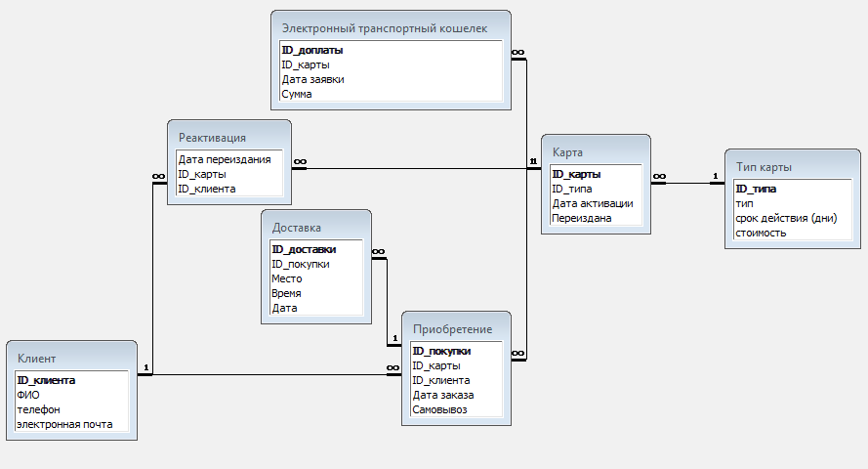
Task: Select the ФИО field
Action: 28,396
